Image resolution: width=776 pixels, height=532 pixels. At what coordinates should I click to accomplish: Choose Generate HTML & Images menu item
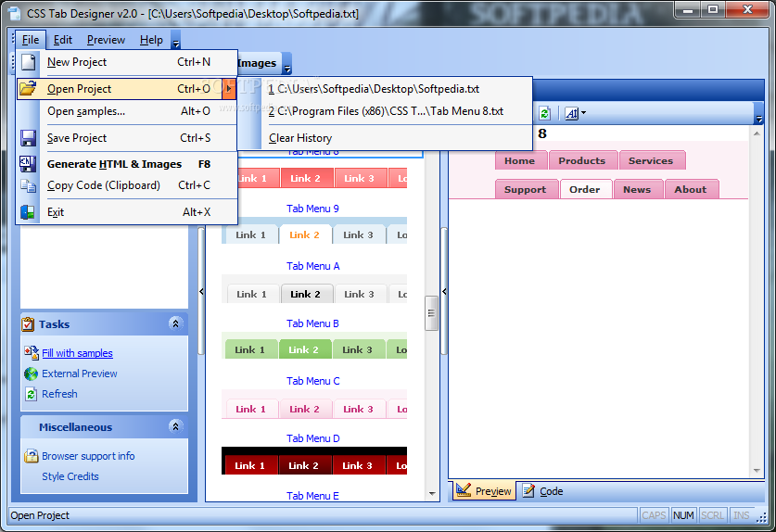point(127,164)
